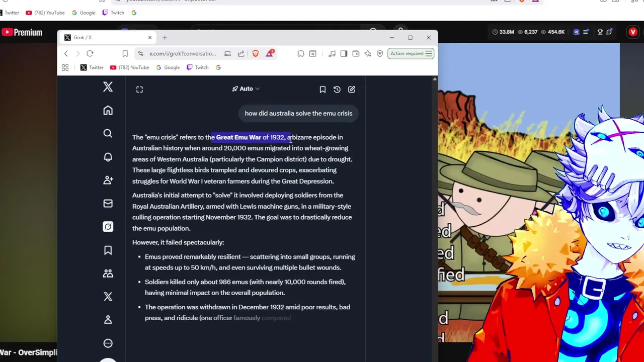The width and height of the screenshot is (644, 362).
Task: Click the share page icon in address bar
Action: (x=241, y=54)
